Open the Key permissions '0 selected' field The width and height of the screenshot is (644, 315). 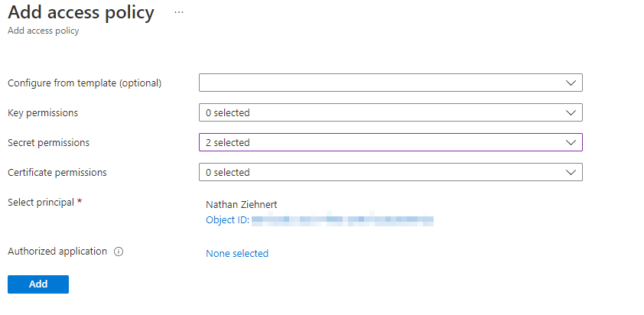pos(391,112)
